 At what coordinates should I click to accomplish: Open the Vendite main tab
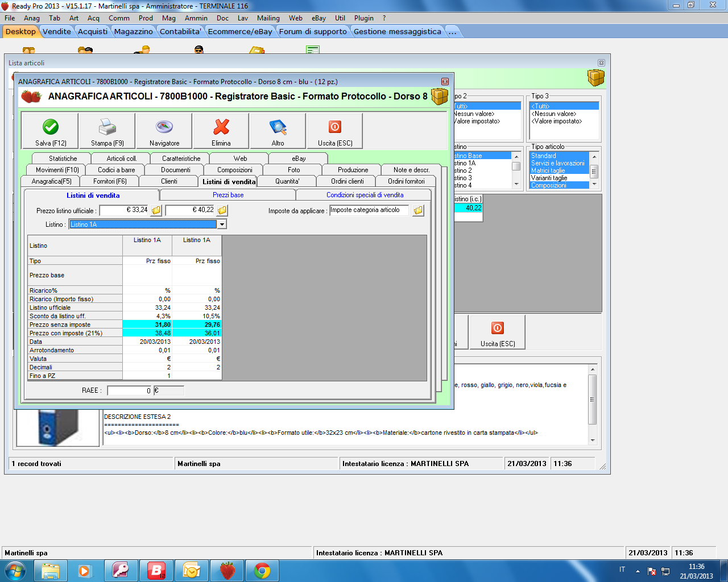click(x=57, y=31)
